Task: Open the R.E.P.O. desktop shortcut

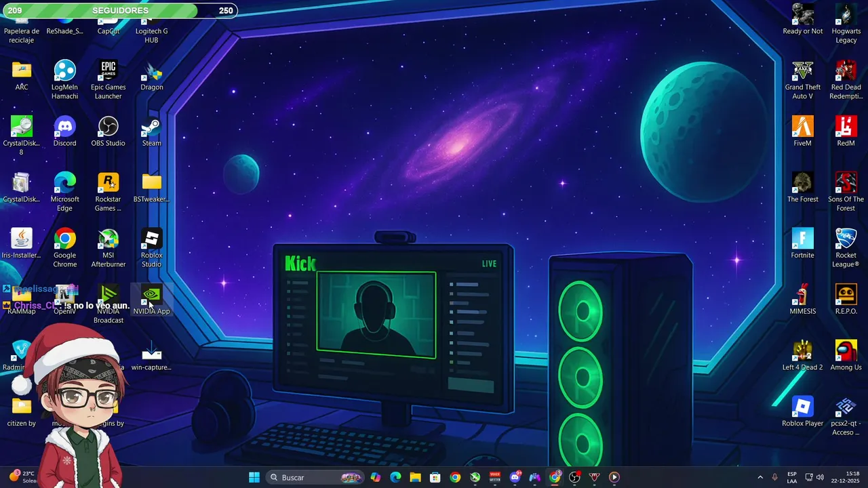Action: point(846,300)
